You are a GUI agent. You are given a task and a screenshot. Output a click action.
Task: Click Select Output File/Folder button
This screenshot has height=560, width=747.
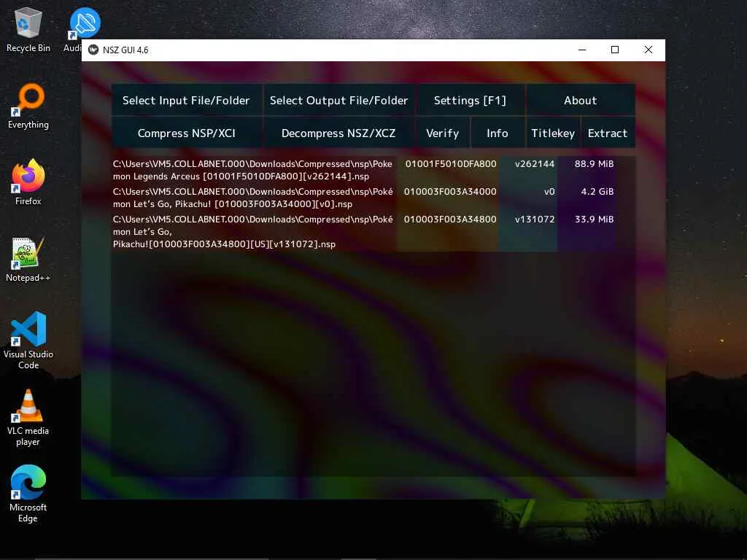pos(338,101)
